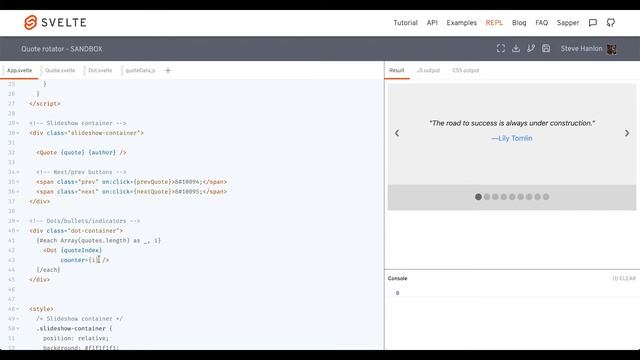
Task: Collapse the code fold at line 39
Action: tap(18, 221)
